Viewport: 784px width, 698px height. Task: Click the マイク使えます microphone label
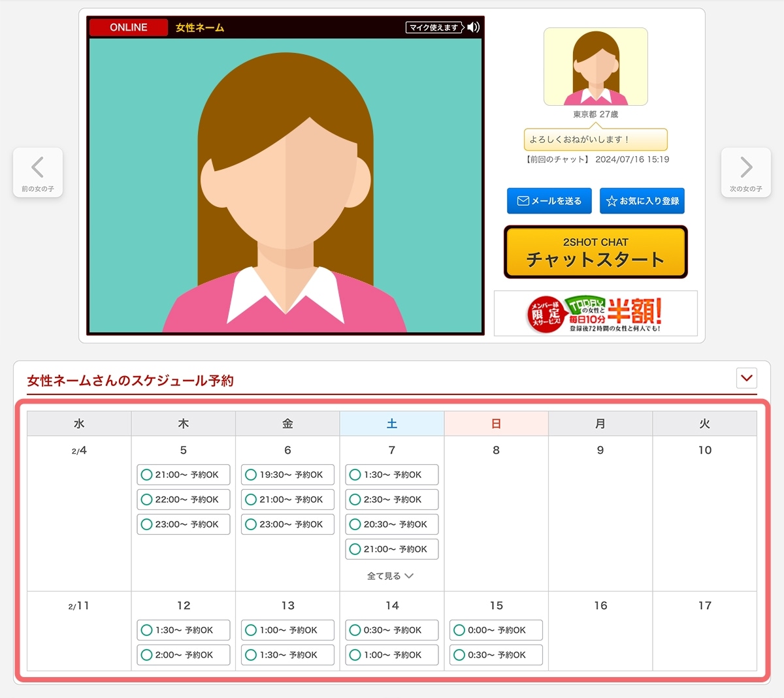coord(433,27)
